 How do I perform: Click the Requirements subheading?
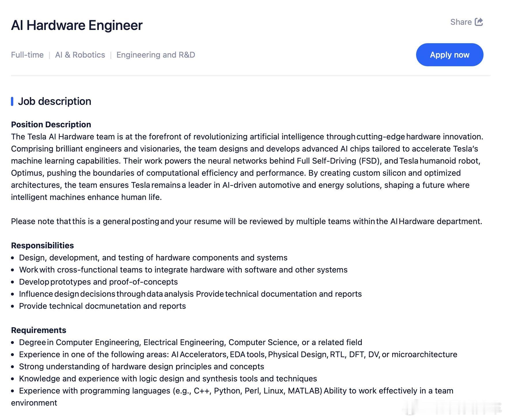coord(39,330)
